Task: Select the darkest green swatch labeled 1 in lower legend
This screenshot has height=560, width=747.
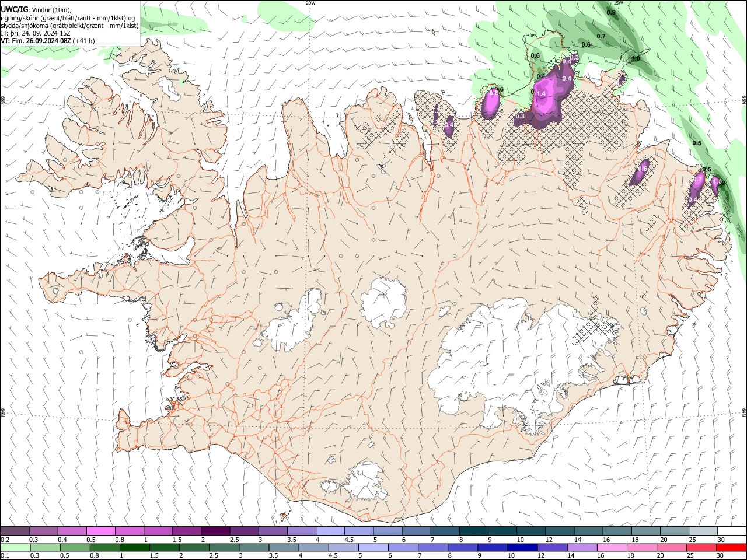Action: [x=134, y=548]
